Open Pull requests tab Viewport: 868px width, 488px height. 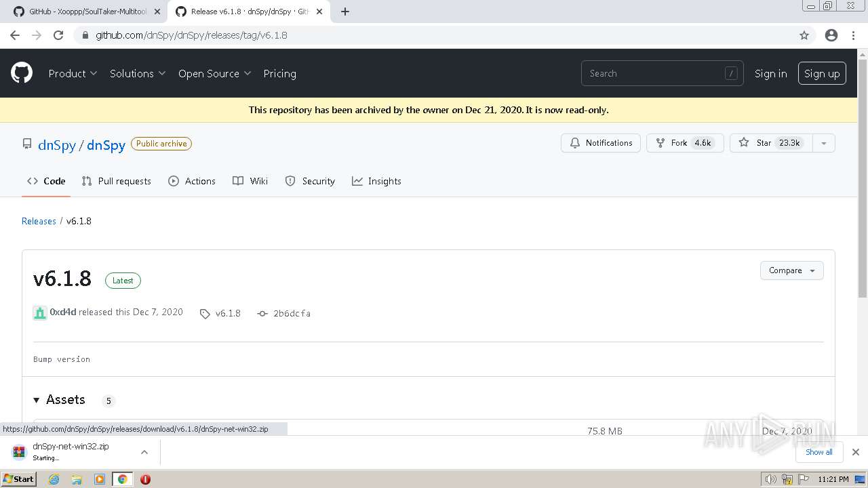[116, 181]
